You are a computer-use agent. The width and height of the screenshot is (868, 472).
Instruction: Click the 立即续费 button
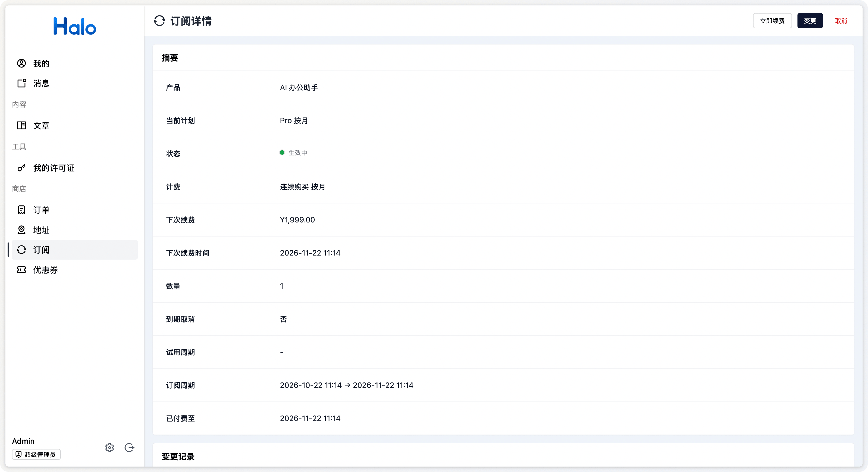coord(772,21)
